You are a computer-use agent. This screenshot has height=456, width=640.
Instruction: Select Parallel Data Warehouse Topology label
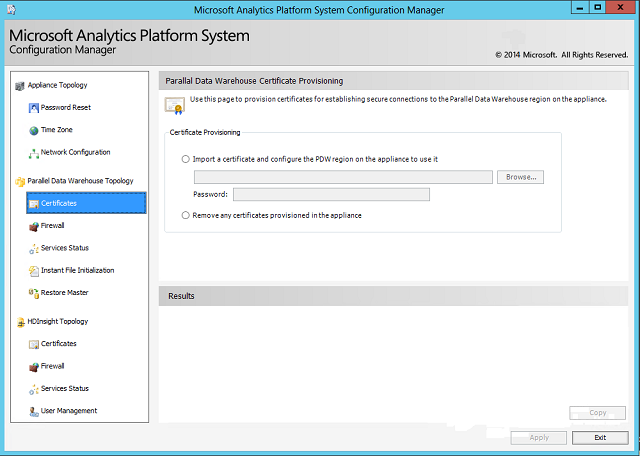point(80,181)
